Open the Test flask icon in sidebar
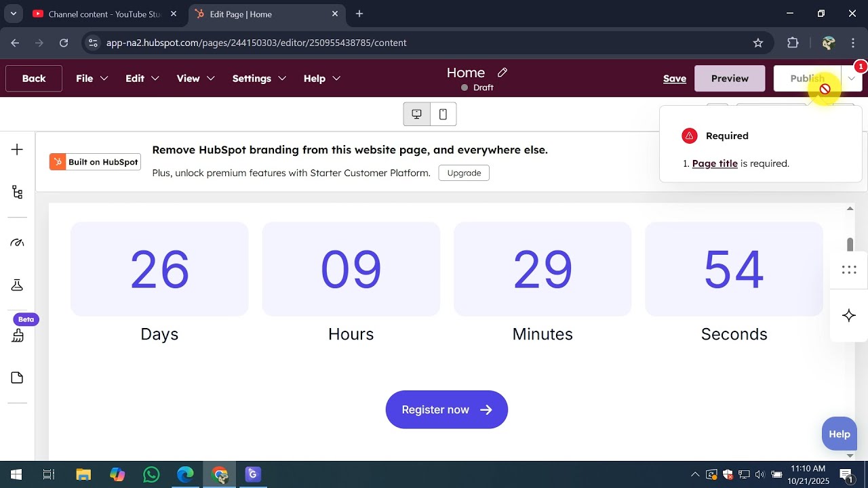 [18, 285]
